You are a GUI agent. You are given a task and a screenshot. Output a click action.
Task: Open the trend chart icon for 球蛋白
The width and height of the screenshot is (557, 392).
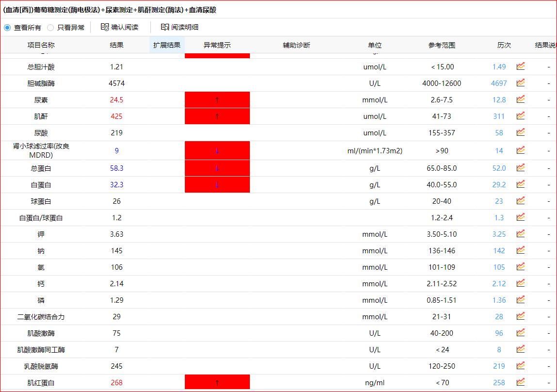(x=521, y=201)
